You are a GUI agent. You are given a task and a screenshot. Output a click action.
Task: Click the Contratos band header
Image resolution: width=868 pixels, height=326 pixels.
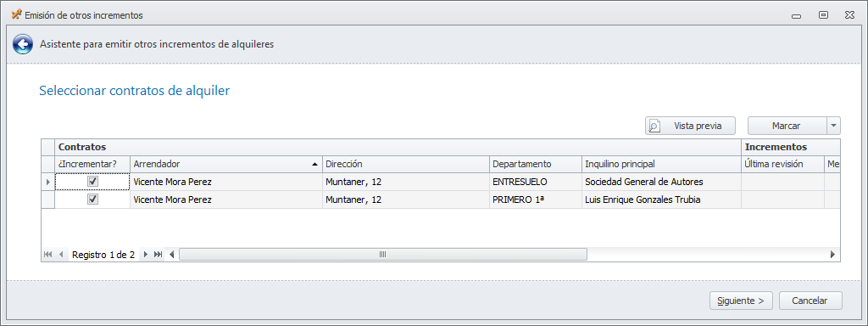[x=398, y=148]
